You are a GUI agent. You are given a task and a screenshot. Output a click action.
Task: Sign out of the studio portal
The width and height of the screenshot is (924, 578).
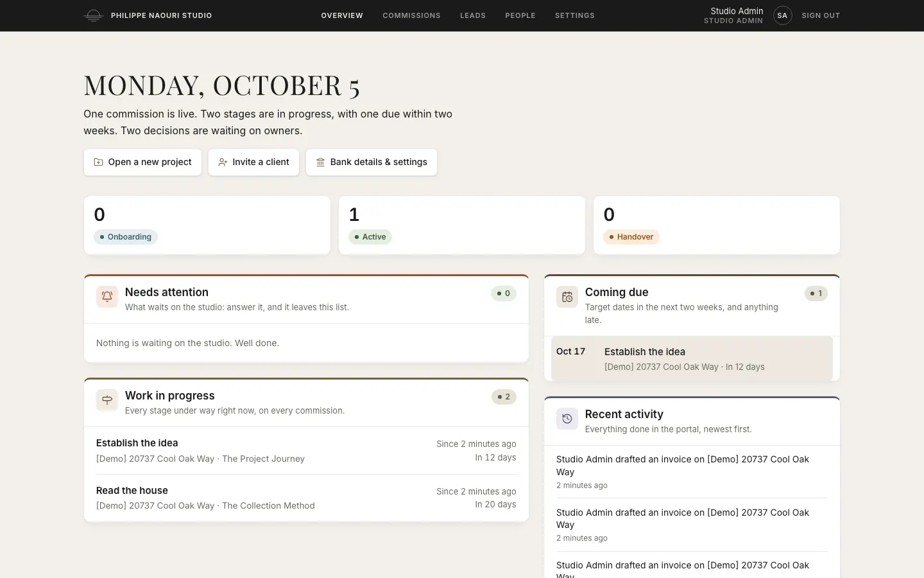click(821, 15)
